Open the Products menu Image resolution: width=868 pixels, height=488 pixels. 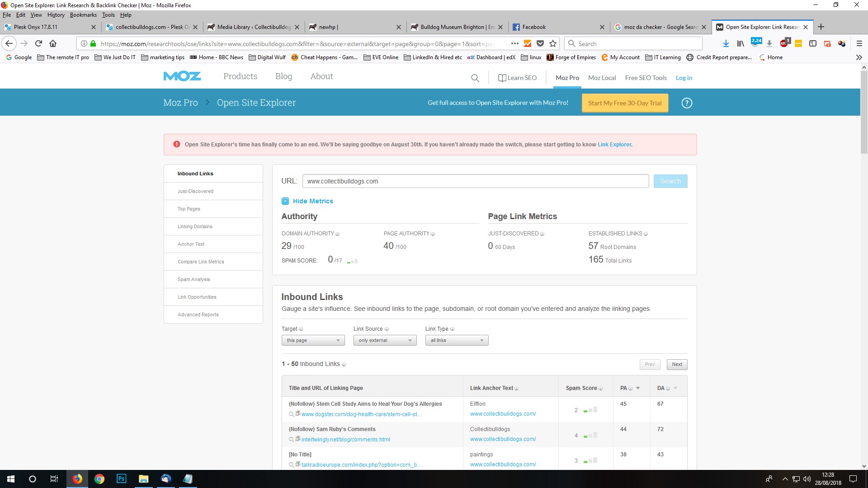point(240,76)
